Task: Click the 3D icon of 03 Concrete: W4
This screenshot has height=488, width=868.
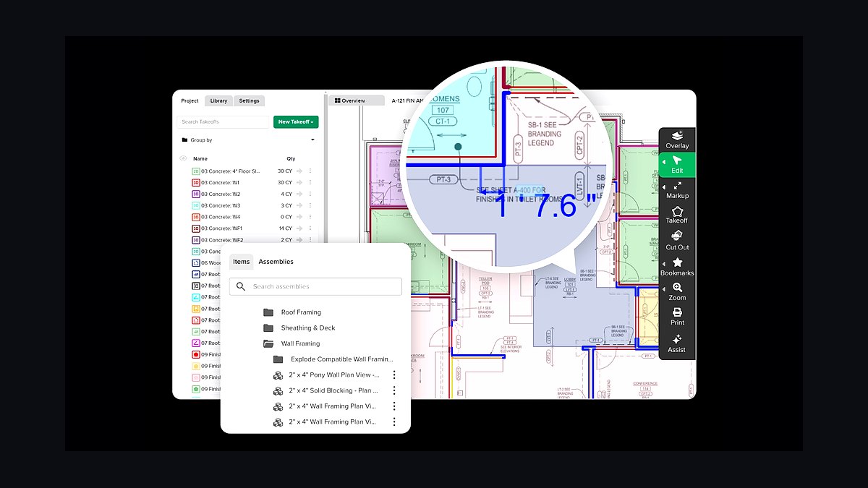Action: (195, 217)
